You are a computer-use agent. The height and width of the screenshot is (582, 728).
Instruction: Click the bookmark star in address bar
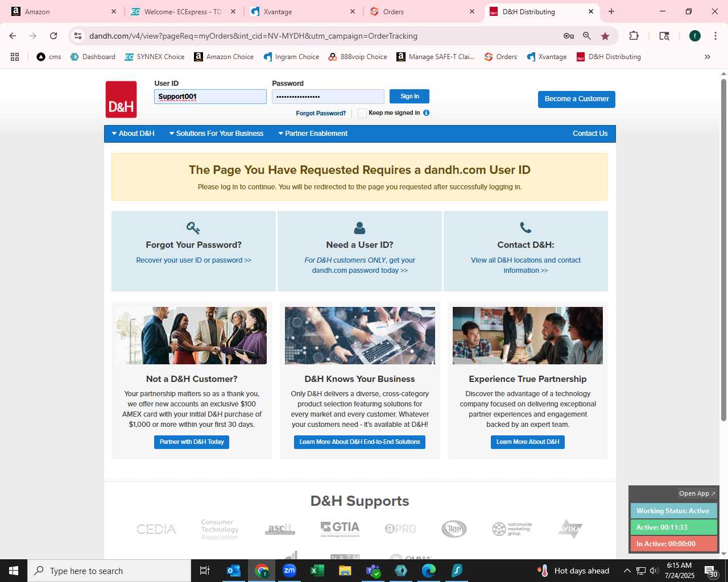tap(605, 36)
